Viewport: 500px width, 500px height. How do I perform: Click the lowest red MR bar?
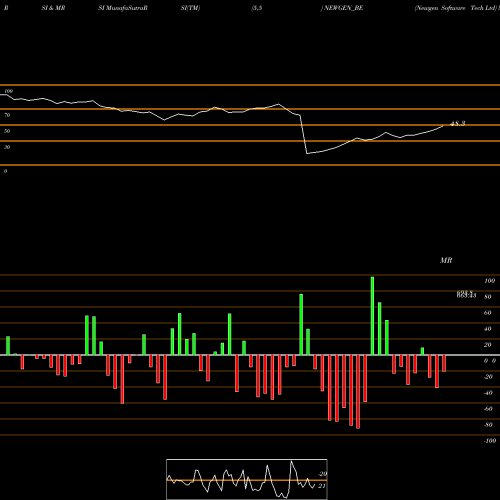pyautogui.click(x=358, y=392)
